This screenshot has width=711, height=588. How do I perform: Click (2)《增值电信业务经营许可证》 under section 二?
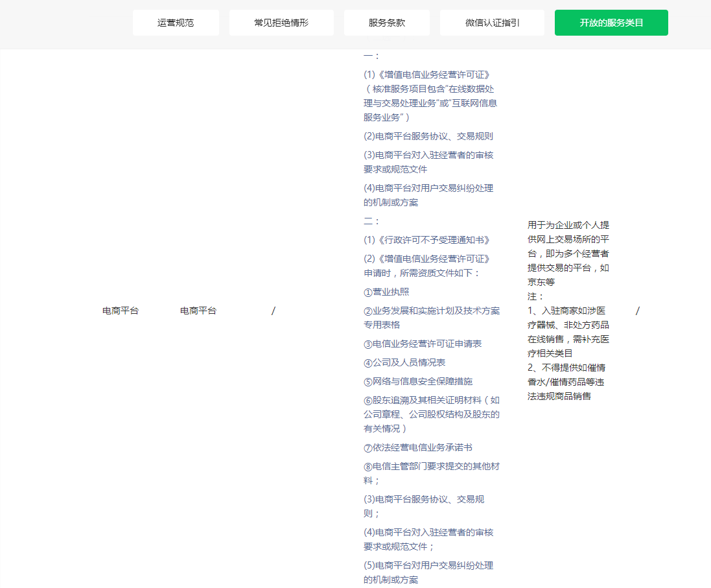coord(426,259)
